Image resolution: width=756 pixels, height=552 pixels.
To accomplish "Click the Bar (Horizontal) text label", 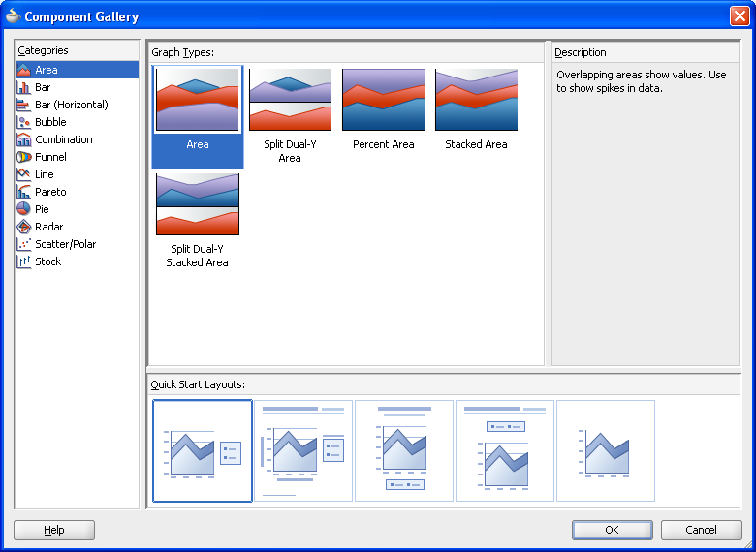I will pos(72,105).
